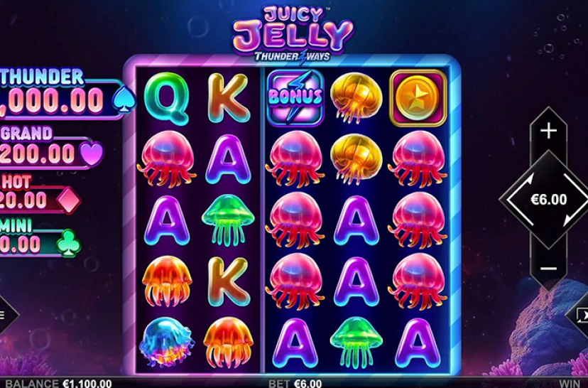Open the partially visible right edge button
588x388 pixels.
point(578,316)
